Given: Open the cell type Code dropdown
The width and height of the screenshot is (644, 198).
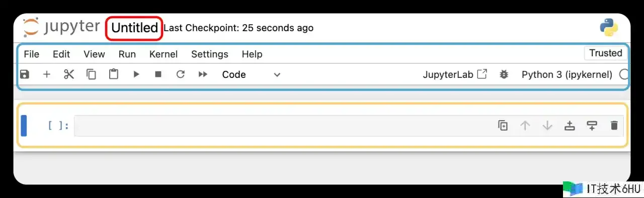Looking at the screenshot, I should coord(251,74).
